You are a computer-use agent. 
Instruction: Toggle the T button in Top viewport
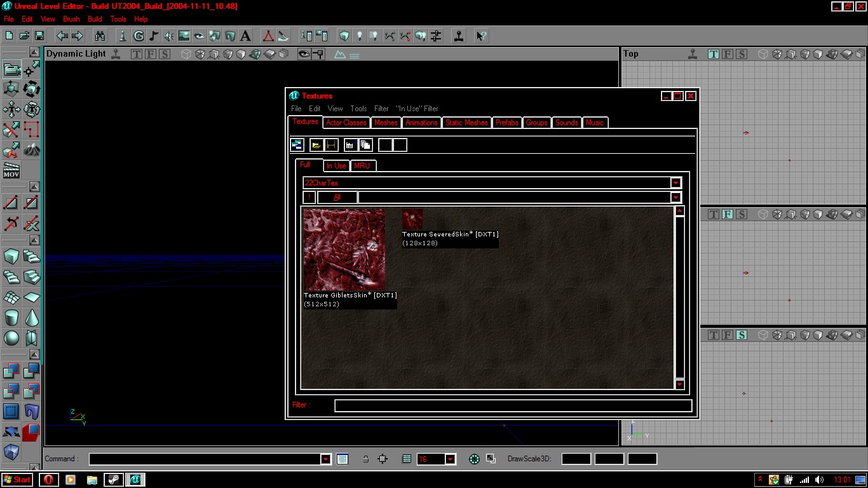tap(714, 54)
